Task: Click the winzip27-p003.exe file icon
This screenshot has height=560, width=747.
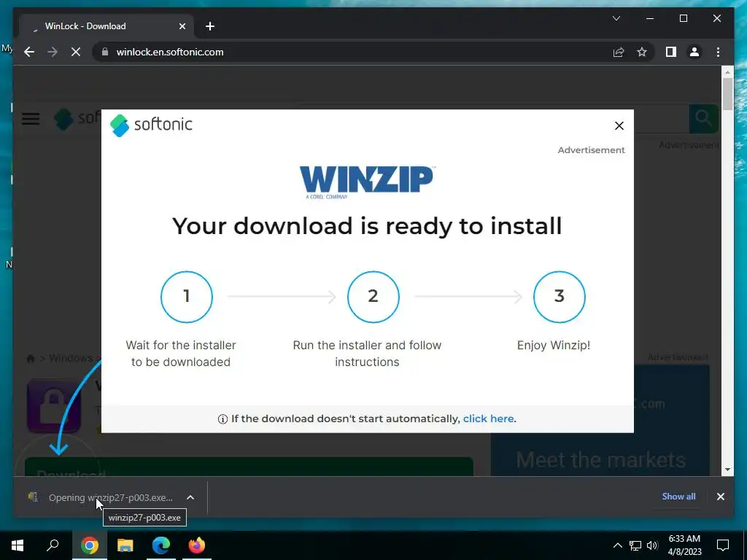Action: tap(34, 497)
